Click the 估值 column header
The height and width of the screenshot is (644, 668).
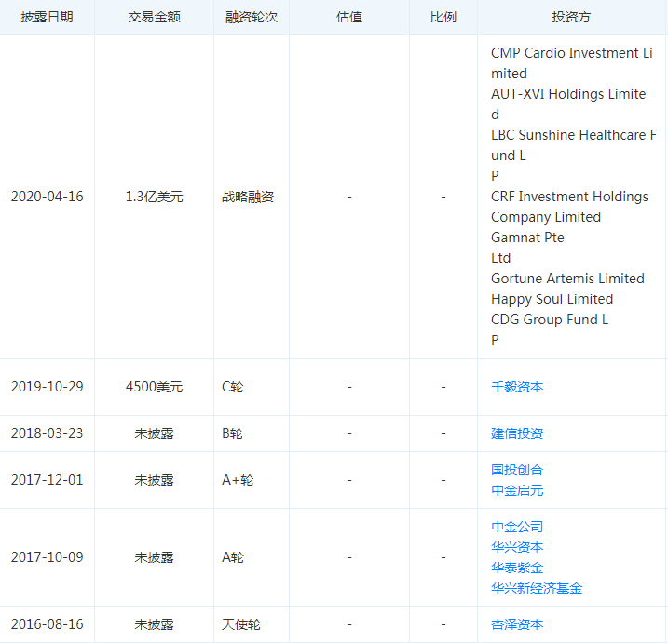pos(349,17)
